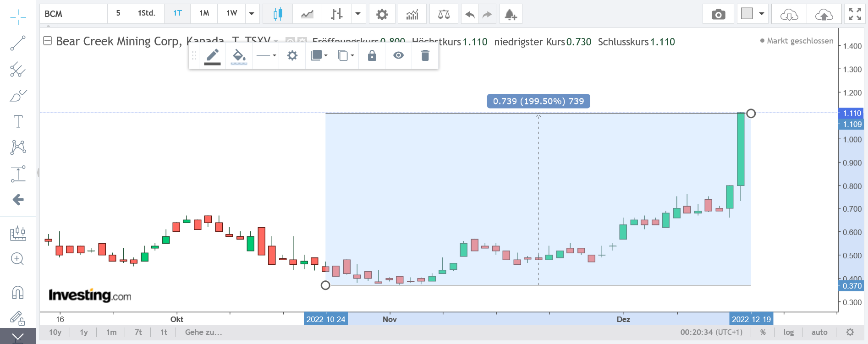Save chart layout to cloud
Screen dimensions: 868x344
click(x=824, y=14)
